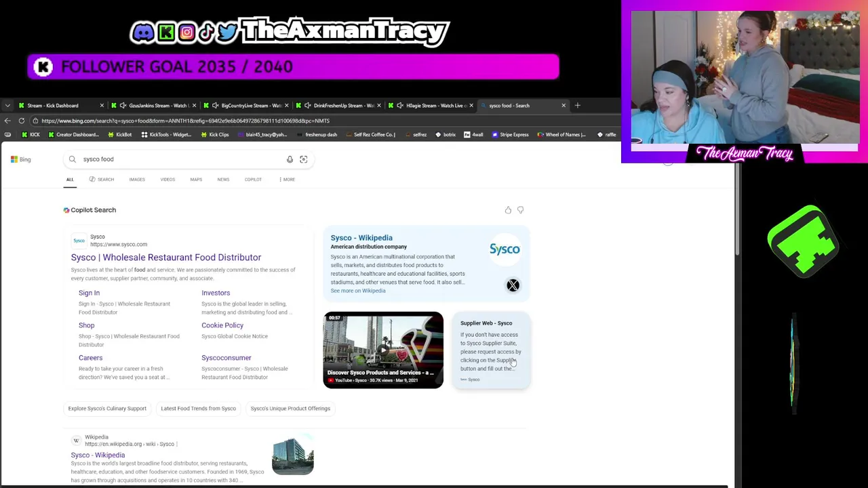Open the KICK bookmark
Viewport: 868px width, 488px height.
click(31, 134)
